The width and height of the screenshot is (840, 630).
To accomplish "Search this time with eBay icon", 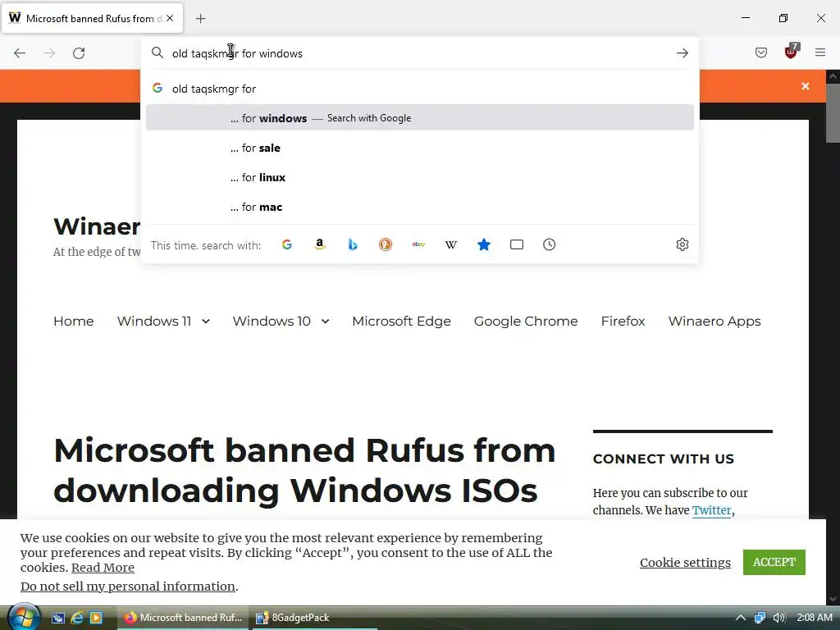I will click(x=418, y=244).
